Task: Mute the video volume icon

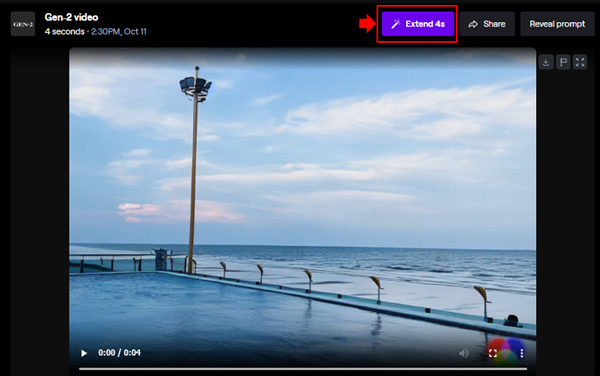Action: click(x=464, y=353)
